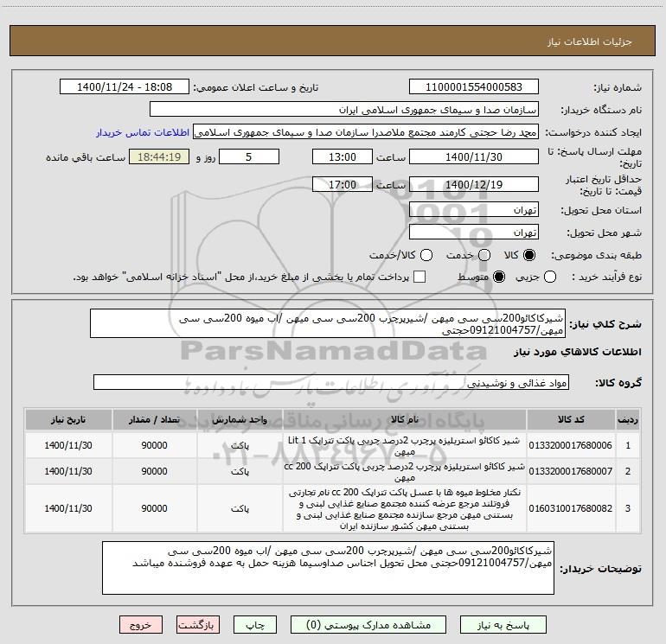The width and height of the screenshot is (666, 644).
Task: Select the جزیی purchase type radio
Action: click(550, 277)
